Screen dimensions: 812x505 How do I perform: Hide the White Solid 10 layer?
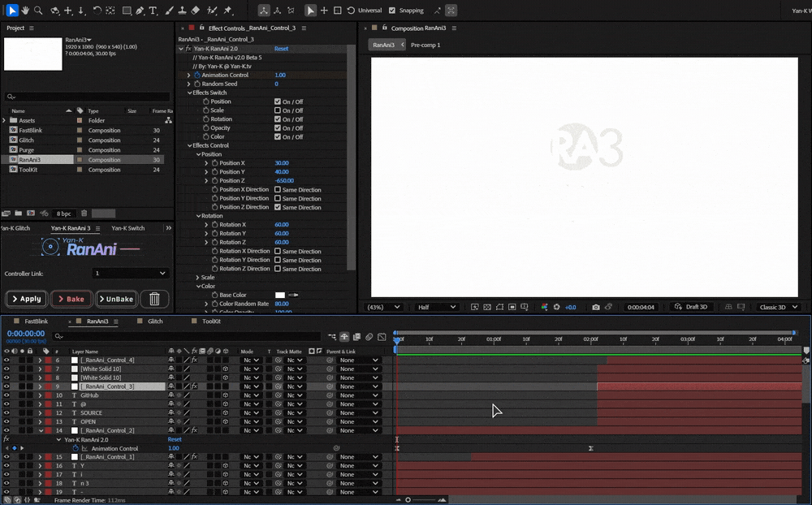6,369
